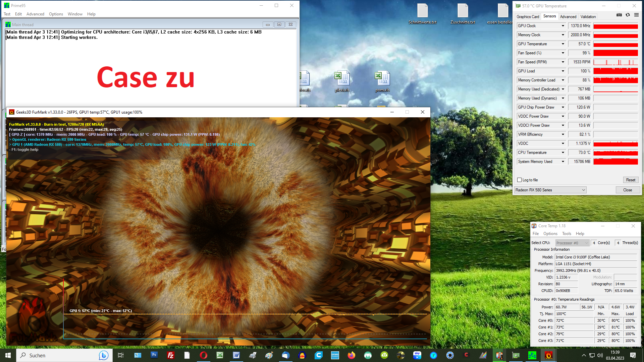Open the Test menu in Prime95

pos(7,14)
